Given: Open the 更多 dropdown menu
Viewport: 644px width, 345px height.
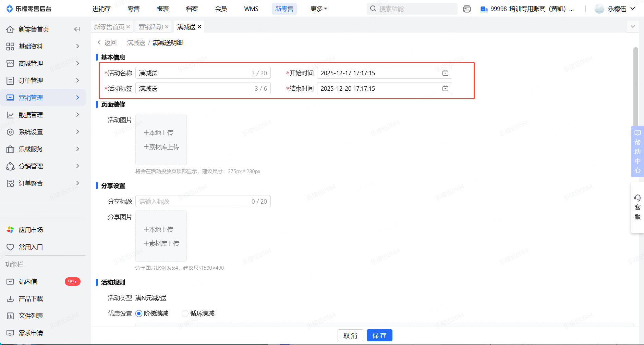Looking at the screenshot, I should [x=319, y=9].
